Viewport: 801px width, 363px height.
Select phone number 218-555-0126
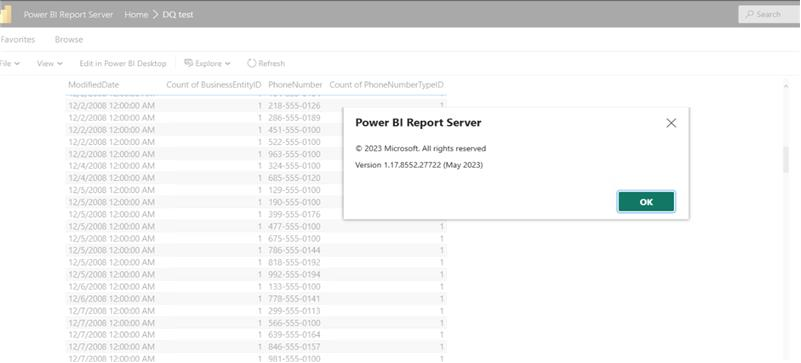pos(294,106)
